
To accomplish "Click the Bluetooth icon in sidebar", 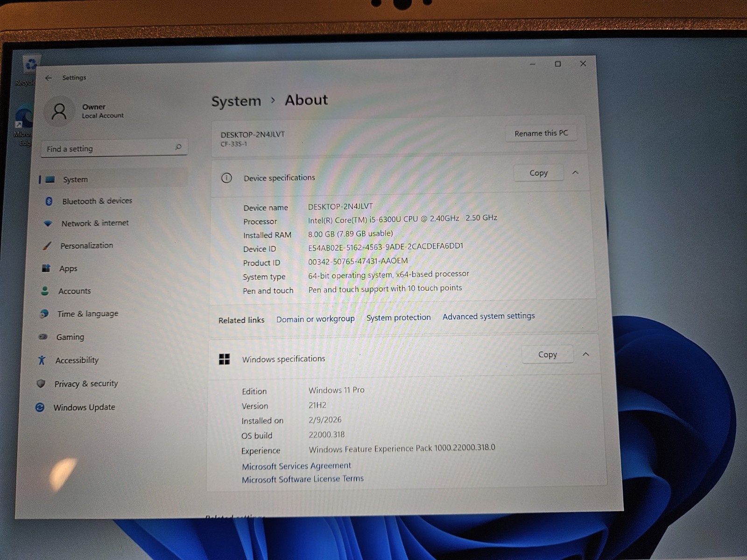I will pyautogui.click(x=49, y=201).
